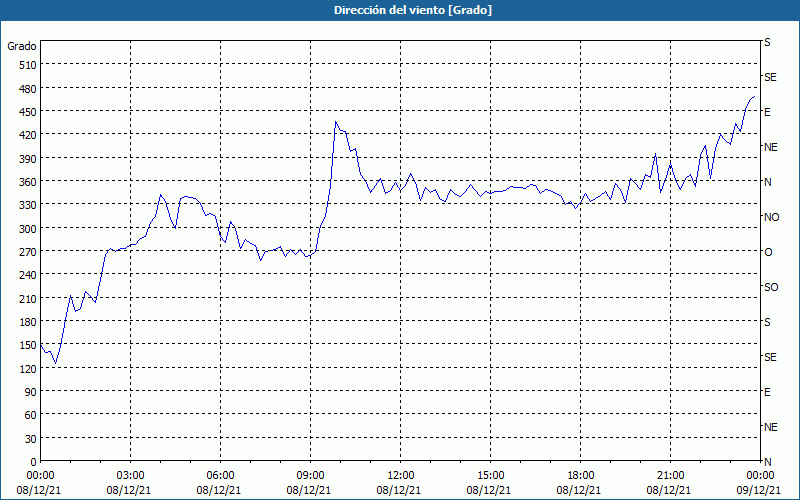Select the 'NE' compass label above the 30 line
800x500 pixels.
pos(770,427)
